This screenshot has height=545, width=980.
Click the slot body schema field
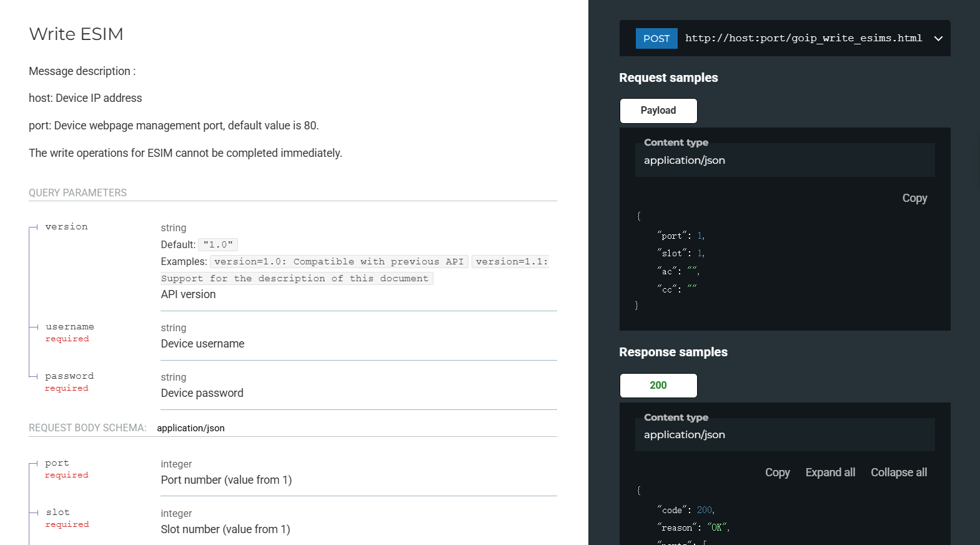(x=57, y=512)
